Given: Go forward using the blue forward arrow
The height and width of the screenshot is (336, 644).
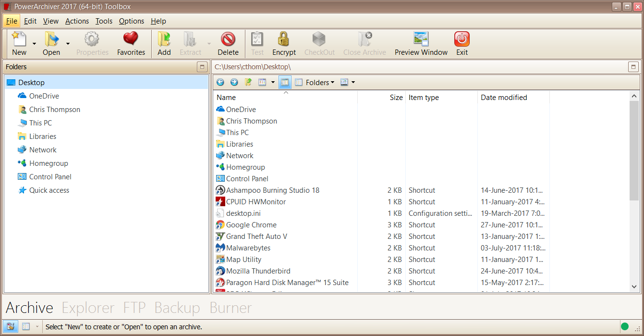Looking at the screenshot, I should (x=234, y=82).
